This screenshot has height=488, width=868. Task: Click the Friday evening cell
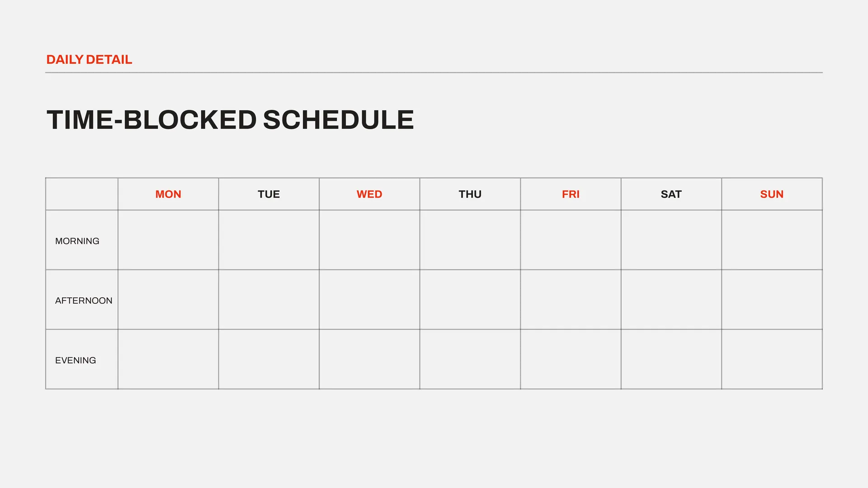click(x=571, y=359)
